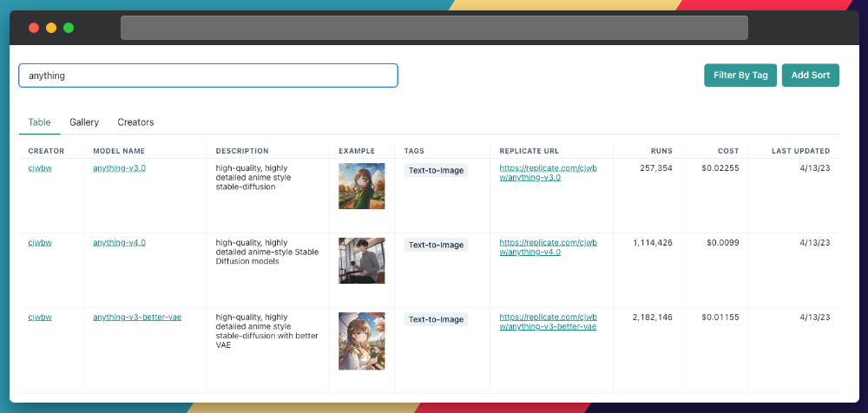Click the yellow minimize window button
Image resolution: width=868 pixels, height=413 pixels.
[51, 28]
